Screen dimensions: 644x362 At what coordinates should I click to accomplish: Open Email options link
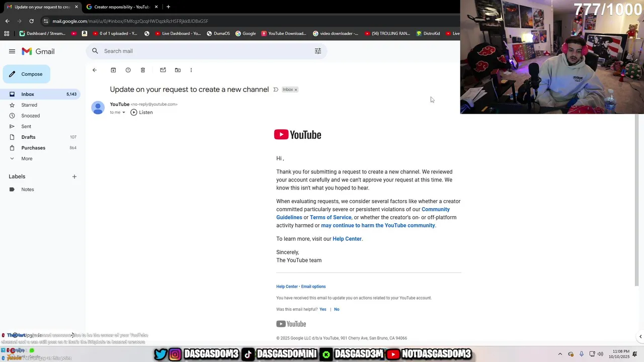click(313, 287)
